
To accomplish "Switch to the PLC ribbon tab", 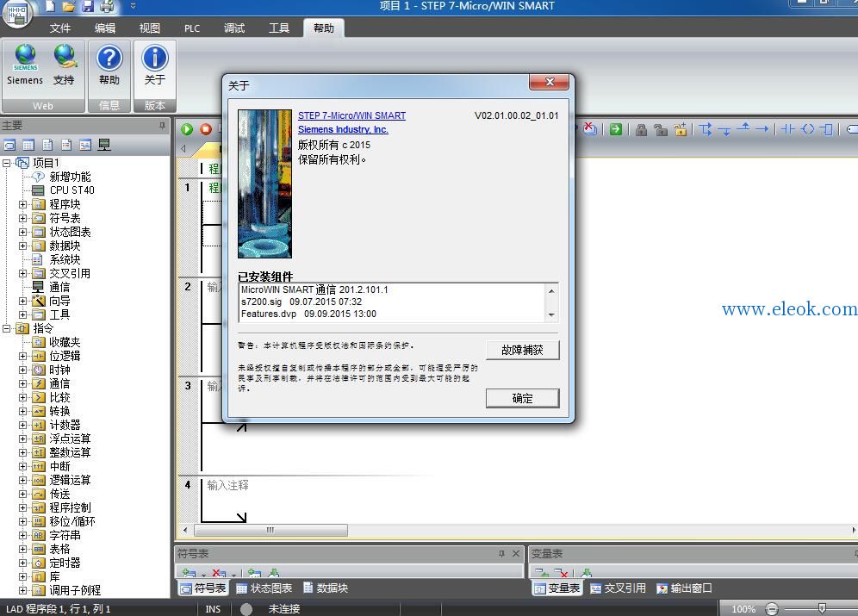I will 192,28.
